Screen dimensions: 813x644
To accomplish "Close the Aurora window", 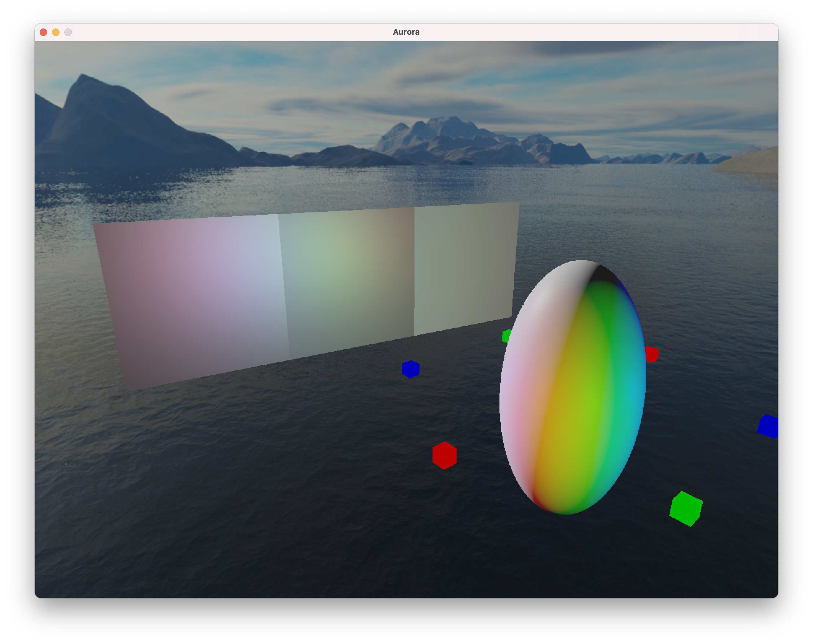I will pyautogui.click(x=43, y=33).
